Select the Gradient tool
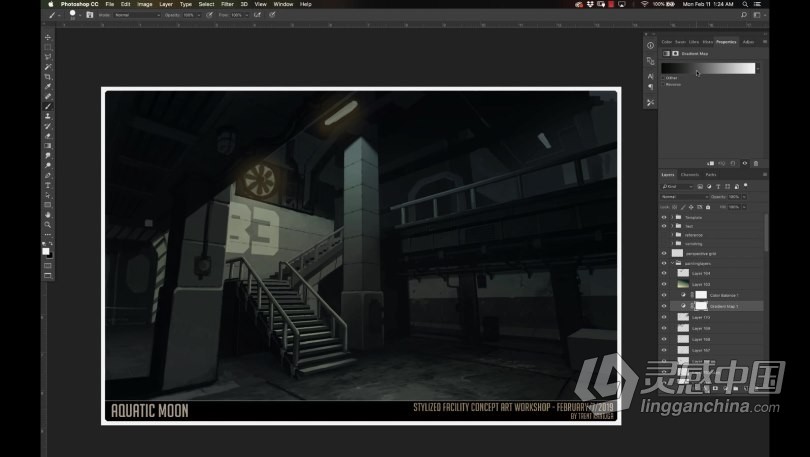This screenshot has width=810, height=457. coord(48,146)
